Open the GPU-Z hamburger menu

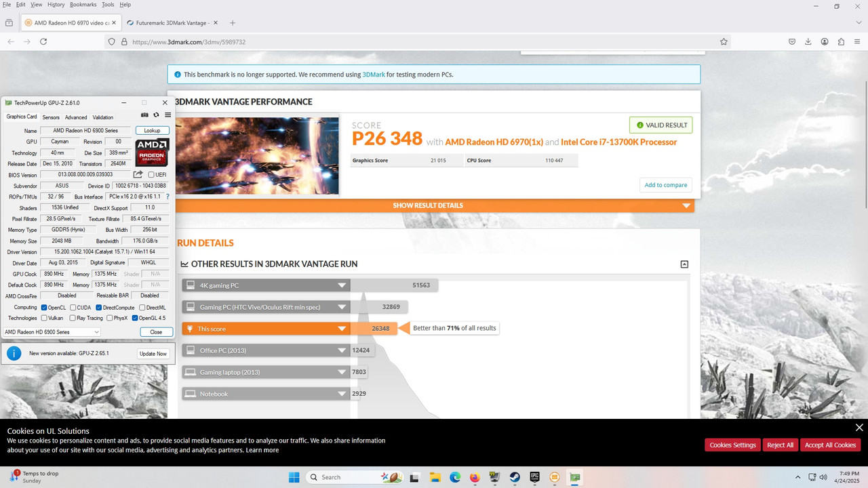(x=167, y=115)
